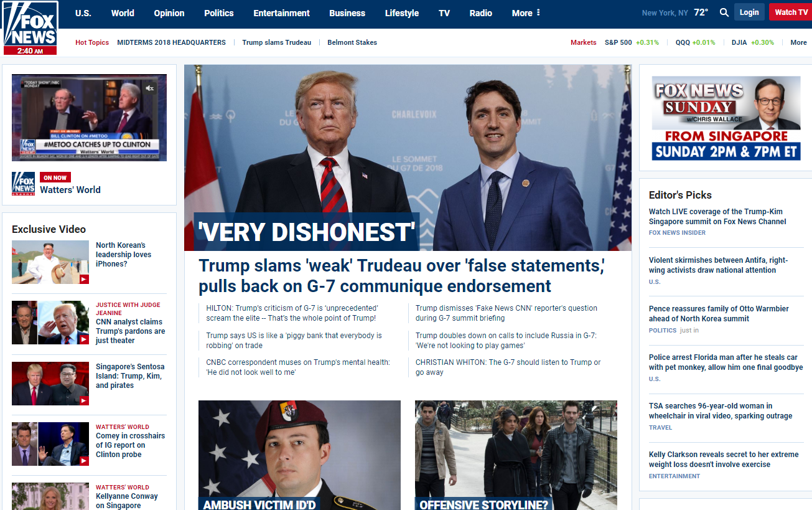The image size is (812, 510).
Task: Click the red Markets label
Action: click(584, 42)
